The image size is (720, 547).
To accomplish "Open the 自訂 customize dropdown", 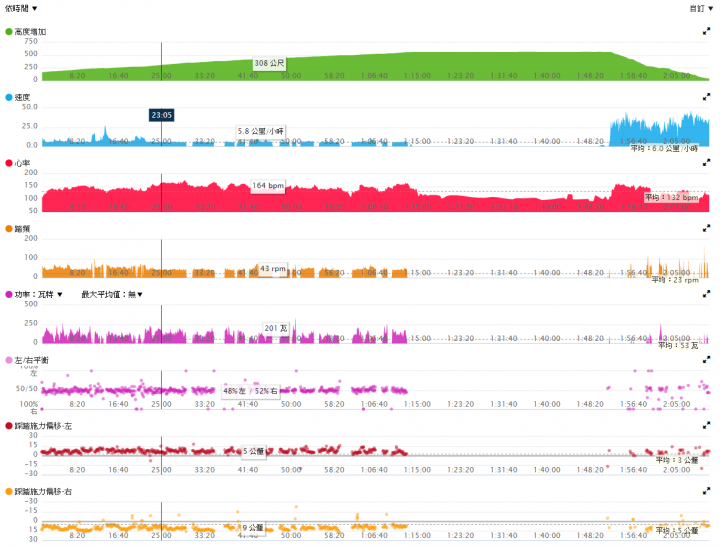I will 701,8.
